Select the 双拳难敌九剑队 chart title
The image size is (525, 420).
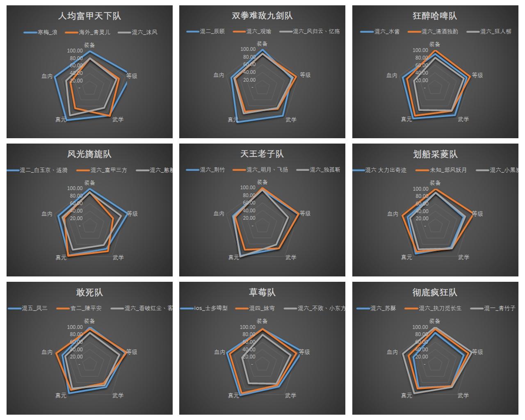click(262, 16)
